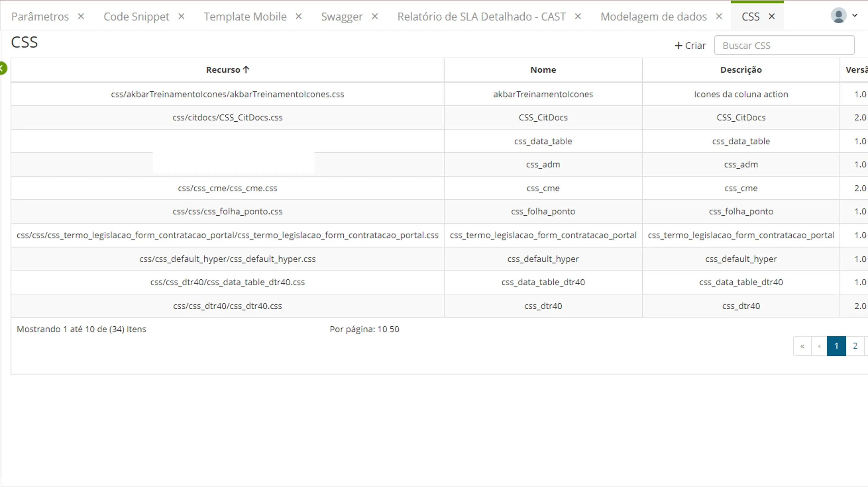The height and width of the screenshot is (487, 868).
Task: Select css/citdocs/CSS_CitDocs.css resource cell
Action: tap(228, 118)
